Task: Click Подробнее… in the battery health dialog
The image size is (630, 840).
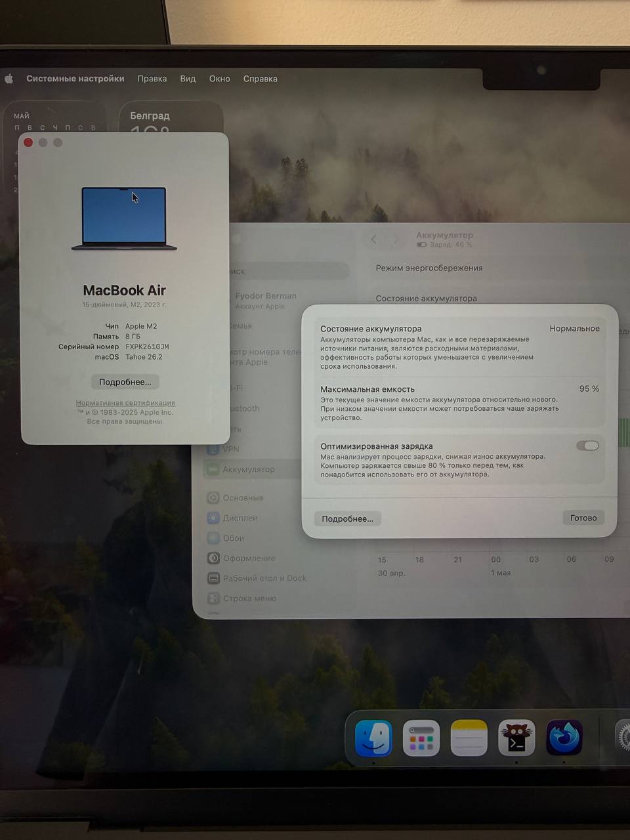Action: click(347, 518)
